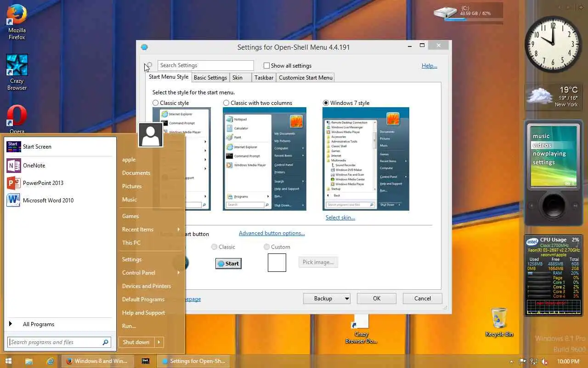
Task: Click the search magnifier in start menu
Action: pos(105,342)
